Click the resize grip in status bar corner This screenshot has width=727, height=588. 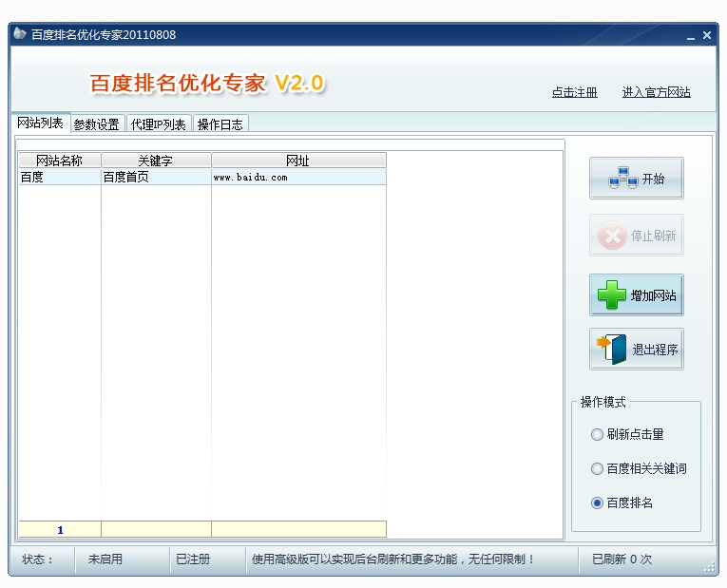click(x=710, y=567)
